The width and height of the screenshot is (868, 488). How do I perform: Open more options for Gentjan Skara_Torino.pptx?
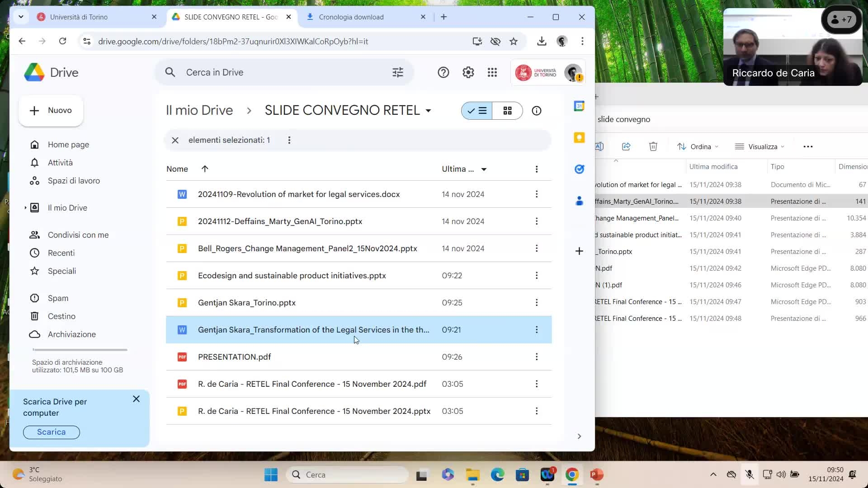click(x=537, y=303)
